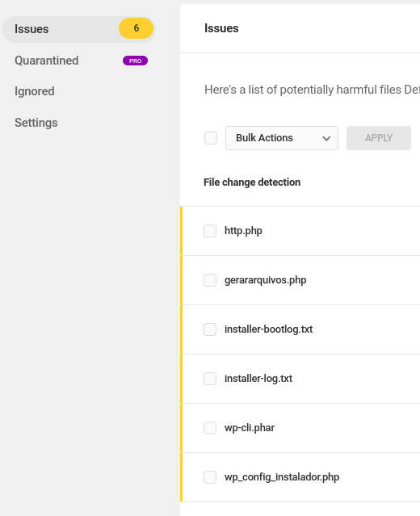
Task: Tick the select-all checkbox beside Bulk Actions
Action: pos(211,138)
